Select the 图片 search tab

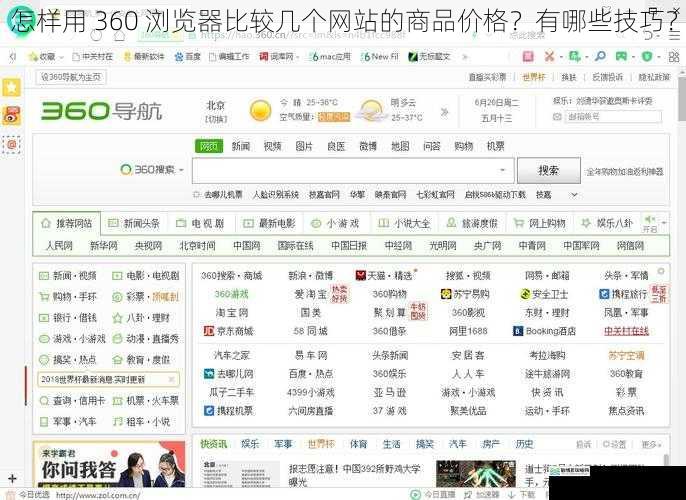tap(304, 146)
